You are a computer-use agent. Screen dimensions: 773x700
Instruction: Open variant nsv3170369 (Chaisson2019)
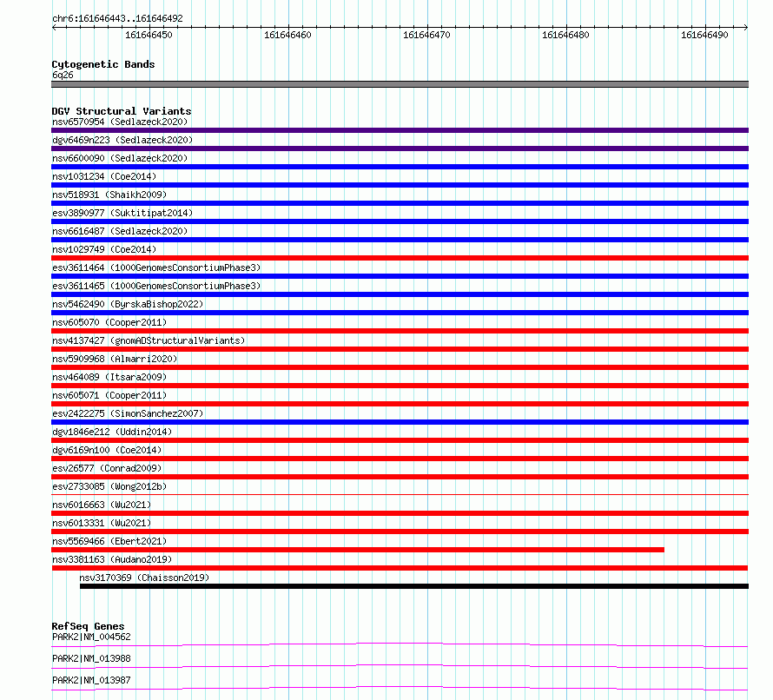(144, 578)
